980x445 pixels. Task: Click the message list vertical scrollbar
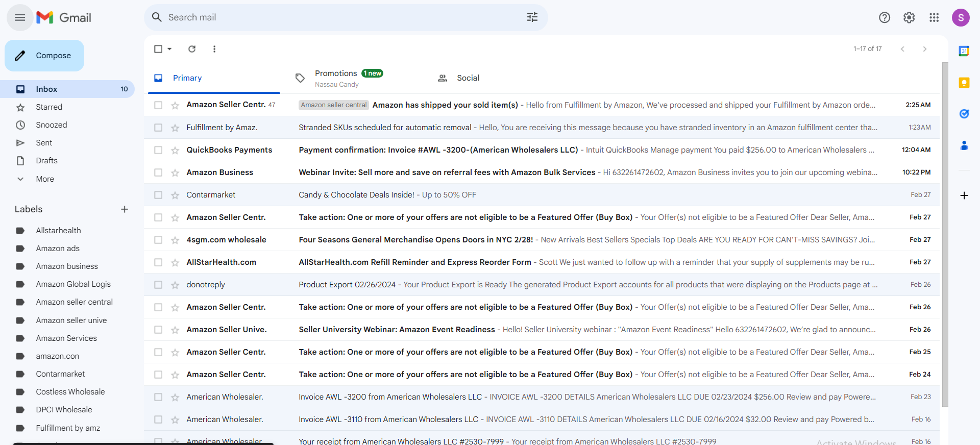(x=945, y=235)
